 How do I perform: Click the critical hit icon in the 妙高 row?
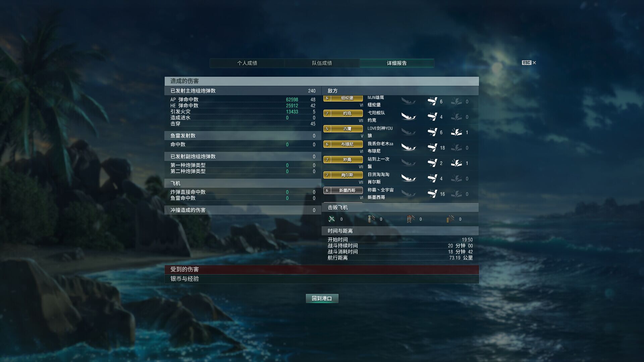[x=456, y=163]
